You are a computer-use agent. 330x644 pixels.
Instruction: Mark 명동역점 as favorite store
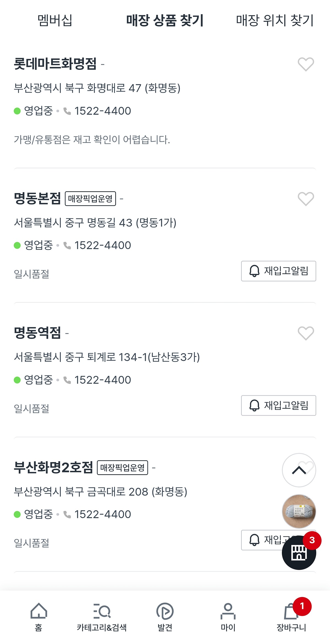click(x=306, y=333)
